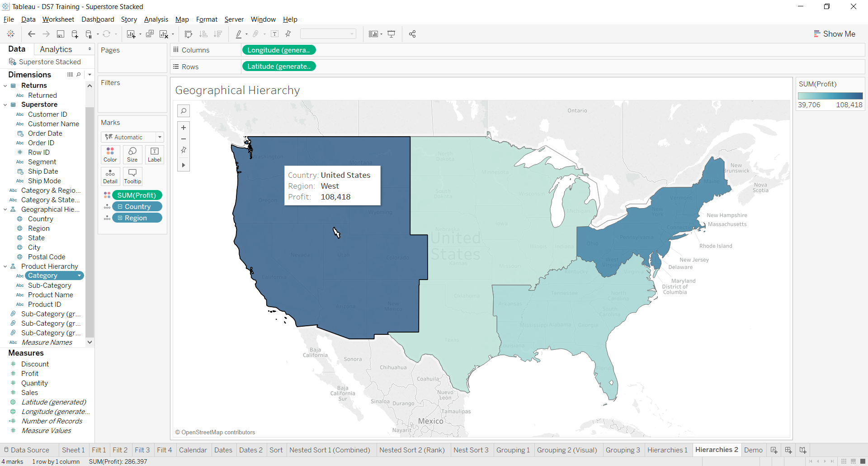
Task: Enable sort descending from the toolbar
Action: (218, 34)
